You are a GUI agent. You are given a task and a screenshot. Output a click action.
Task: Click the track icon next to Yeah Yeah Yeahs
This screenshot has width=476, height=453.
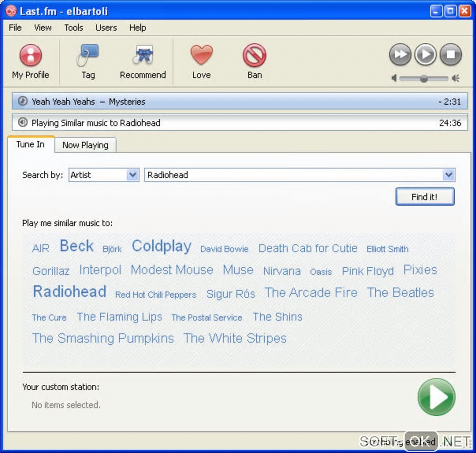pyautogui.click(x=23, y=101)
